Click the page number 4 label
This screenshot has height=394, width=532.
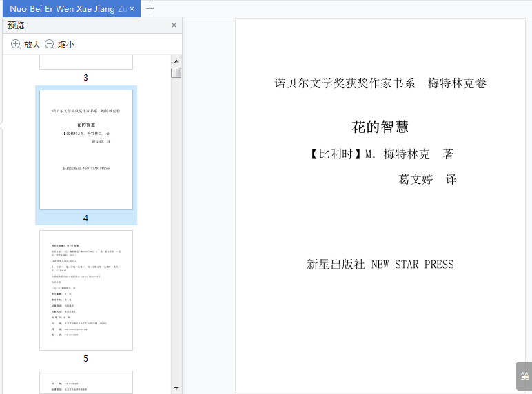pyautogui.click(x=86, y=218)
